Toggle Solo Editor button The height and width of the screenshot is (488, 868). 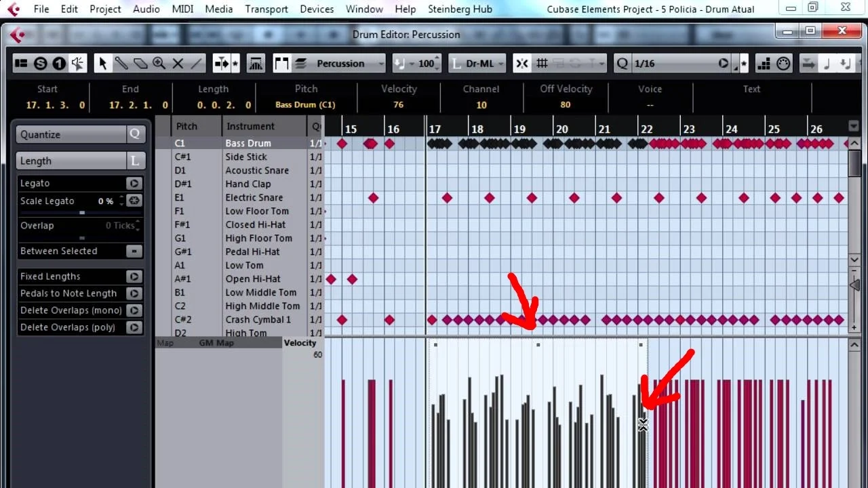pyautogui.click(x=40, y=64)
